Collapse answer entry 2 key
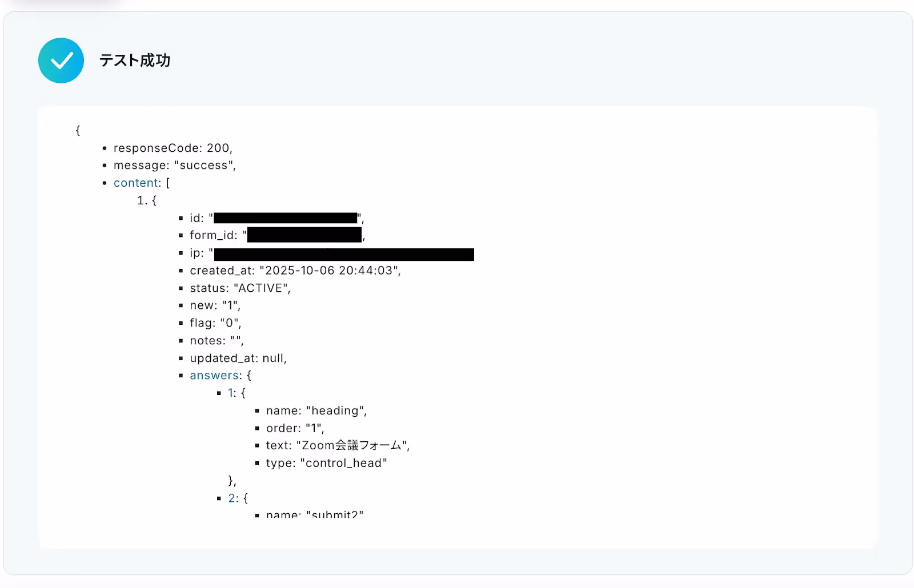Screen dimensions: 914x588 pyautogui.click(x=232, y=498)
